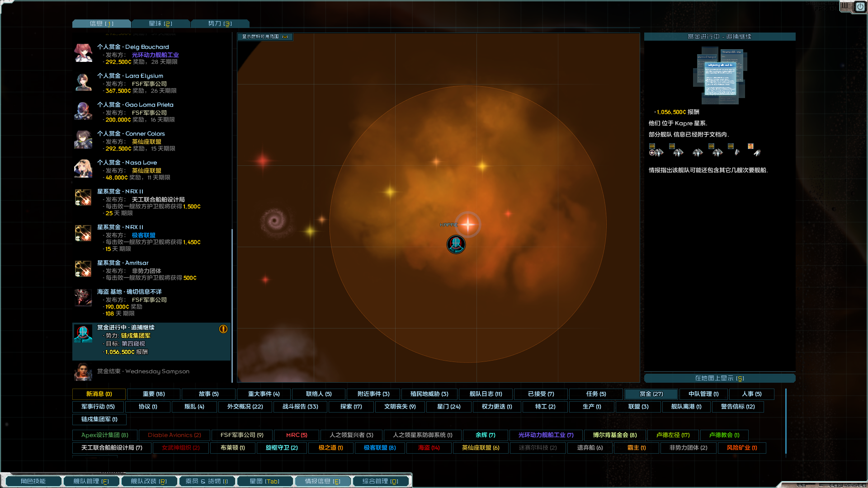Switch to the 势力 [3] tab
The height and width of the screenshot is (488, 868).
220,23
